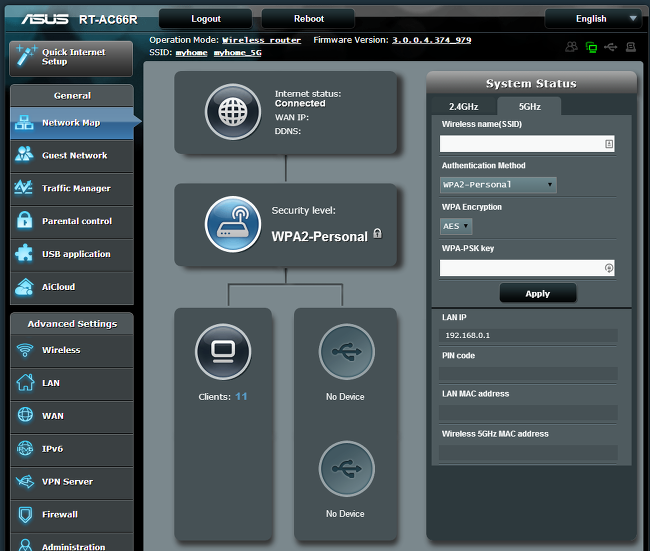The width and height of the screenshot is (650, 551).
Task: Click the LAN house icon
Action: coord(25,382)
